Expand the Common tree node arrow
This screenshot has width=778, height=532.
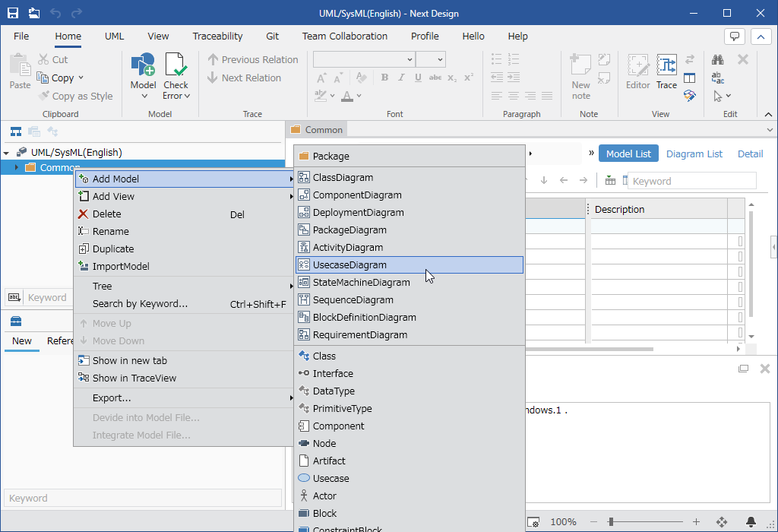(17, 167)
